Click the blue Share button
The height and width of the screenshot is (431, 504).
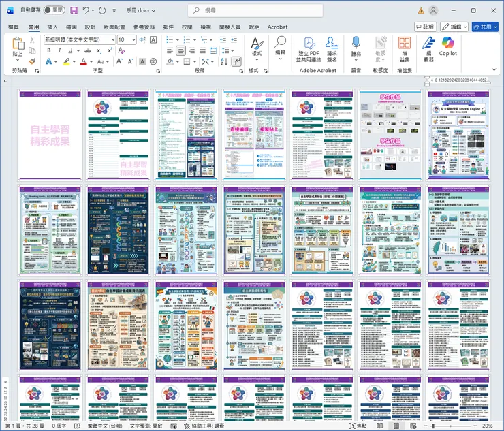[485, 27]
